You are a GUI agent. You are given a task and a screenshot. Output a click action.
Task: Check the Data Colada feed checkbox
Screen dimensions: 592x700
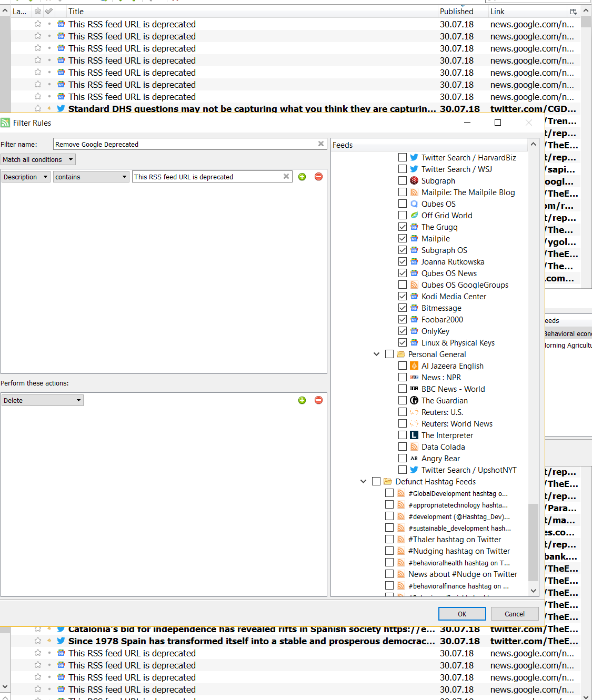tap(403, 447)
